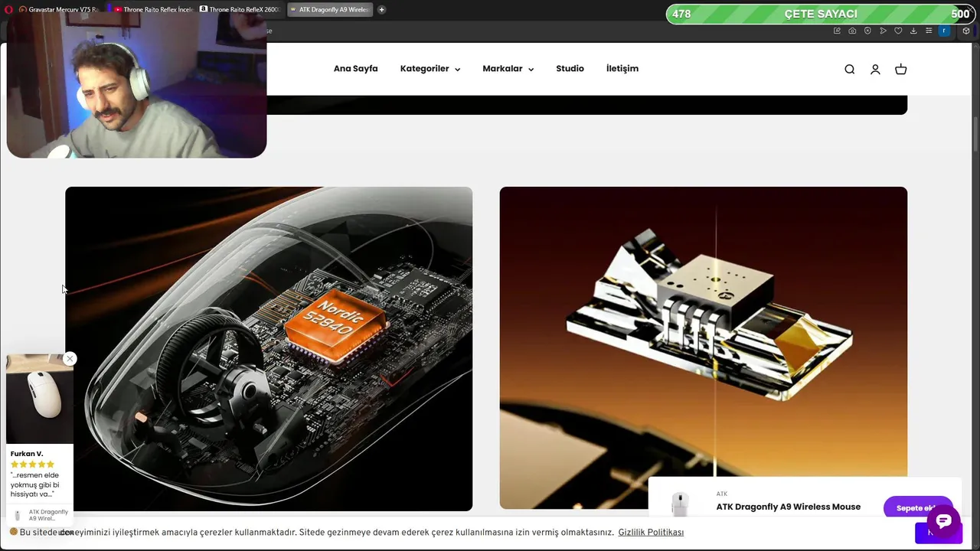Open the İletişim menu link
980x551 pixels.
click(x=622, y=69)
